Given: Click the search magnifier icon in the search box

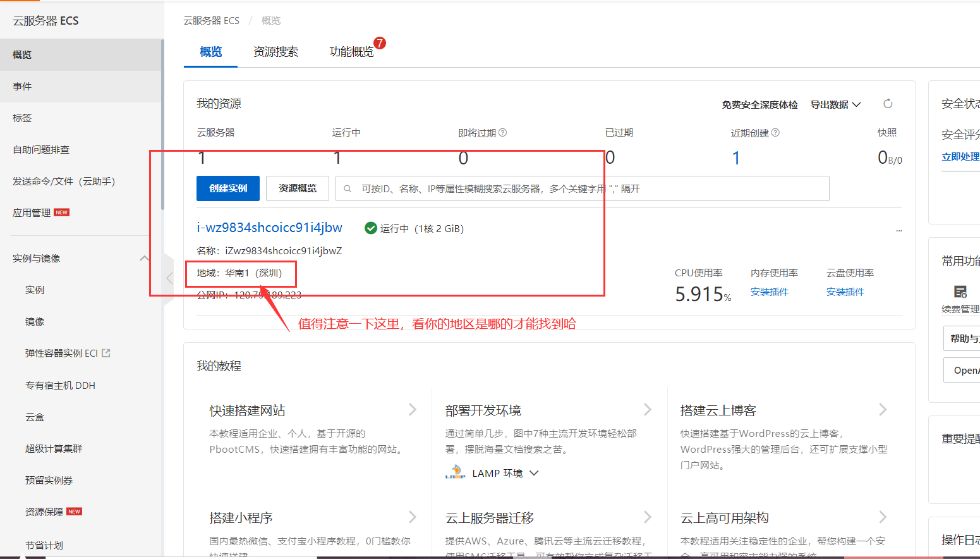Looking at the screenshot, I should pos(348,188).
